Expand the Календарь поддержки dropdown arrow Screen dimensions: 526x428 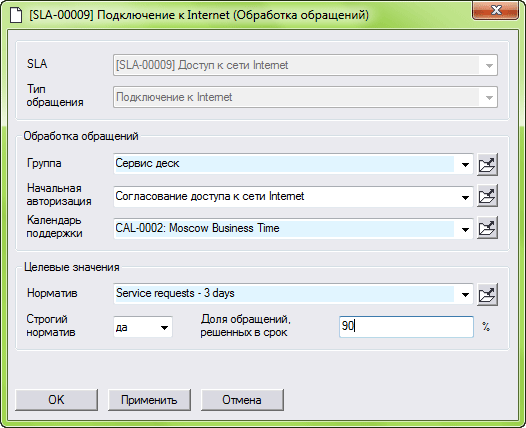(465, 229)
